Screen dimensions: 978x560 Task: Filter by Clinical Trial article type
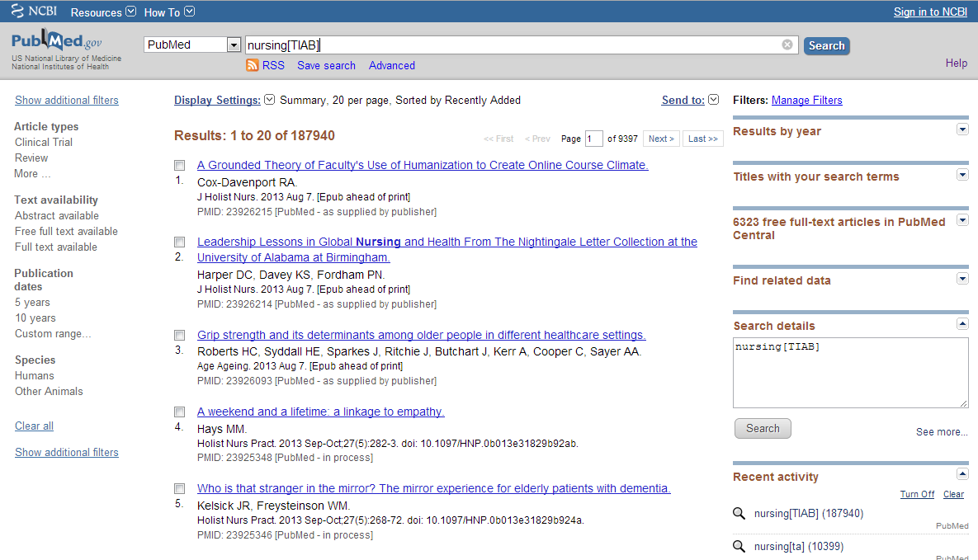tap(44, 142)
